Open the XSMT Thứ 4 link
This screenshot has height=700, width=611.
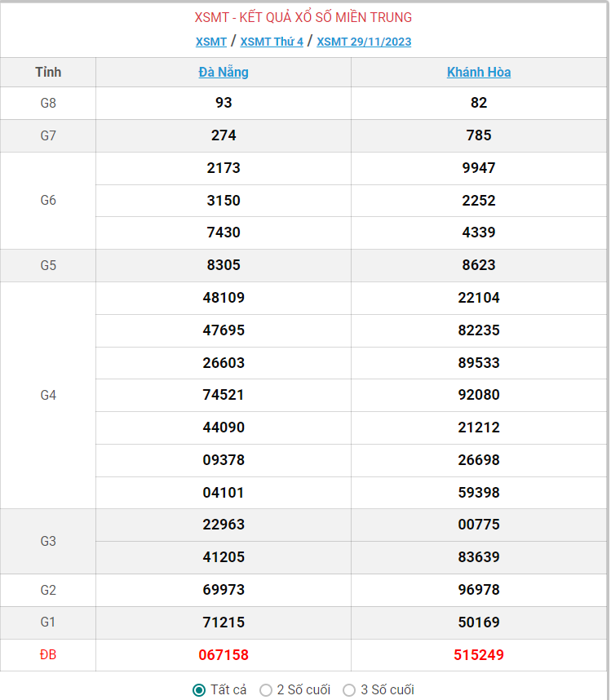(272, 42)
